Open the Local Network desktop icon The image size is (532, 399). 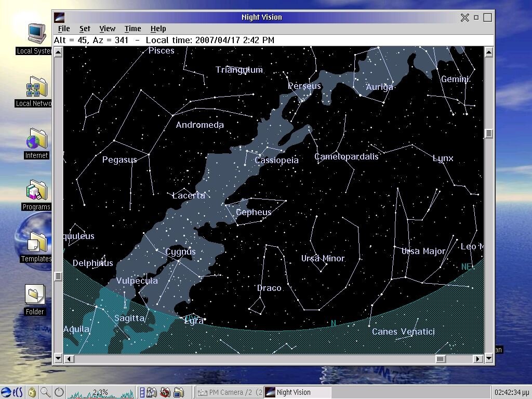click(x=36, y=87)
